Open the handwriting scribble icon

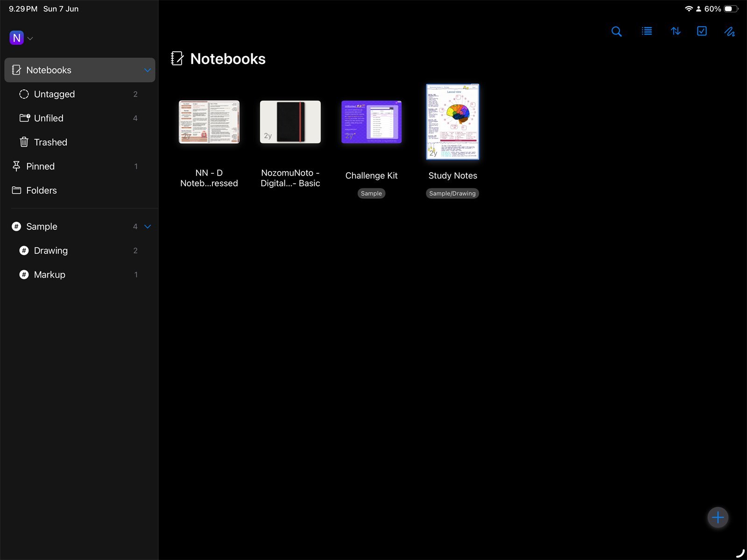[730, 31]
